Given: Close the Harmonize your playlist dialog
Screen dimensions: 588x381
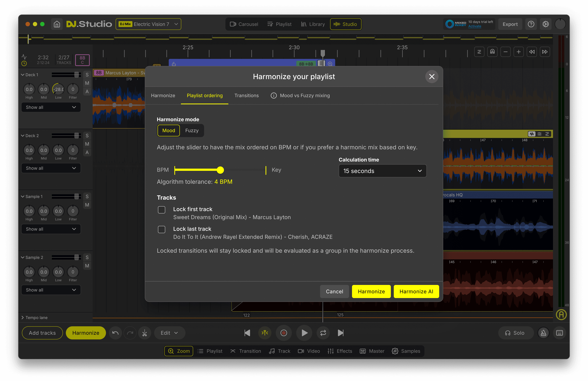Looking at the screenshot, I should pyautogui.click(x=432, y=77).
